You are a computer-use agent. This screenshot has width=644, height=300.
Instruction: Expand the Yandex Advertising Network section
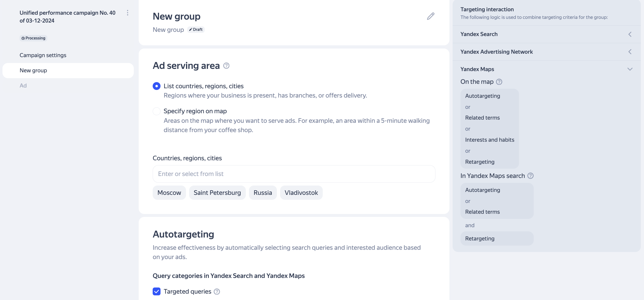pyautogui.click(x=546, y=52)
